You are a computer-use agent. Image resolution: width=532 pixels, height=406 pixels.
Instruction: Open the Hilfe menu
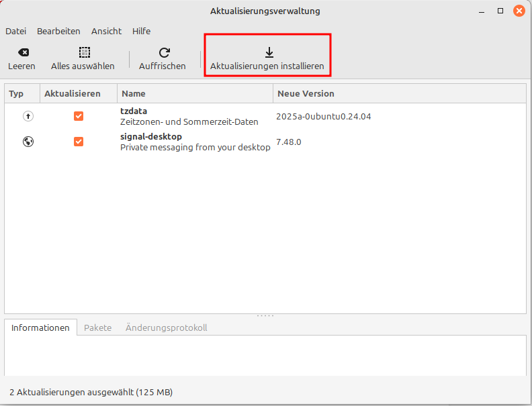pos(141,31)
